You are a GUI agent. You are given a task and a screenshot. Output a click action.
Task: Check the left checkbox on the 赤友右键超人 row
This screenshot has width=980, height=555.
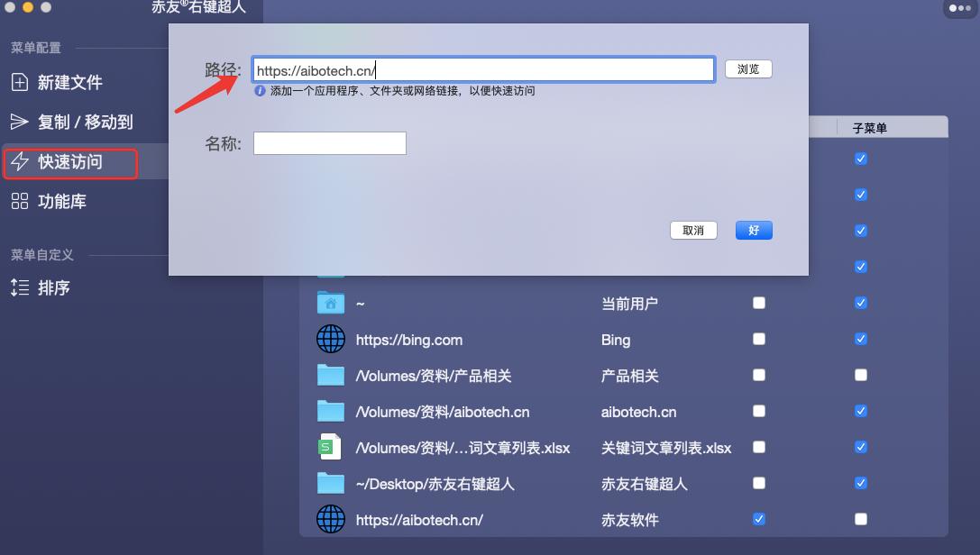tap(758, 483)
